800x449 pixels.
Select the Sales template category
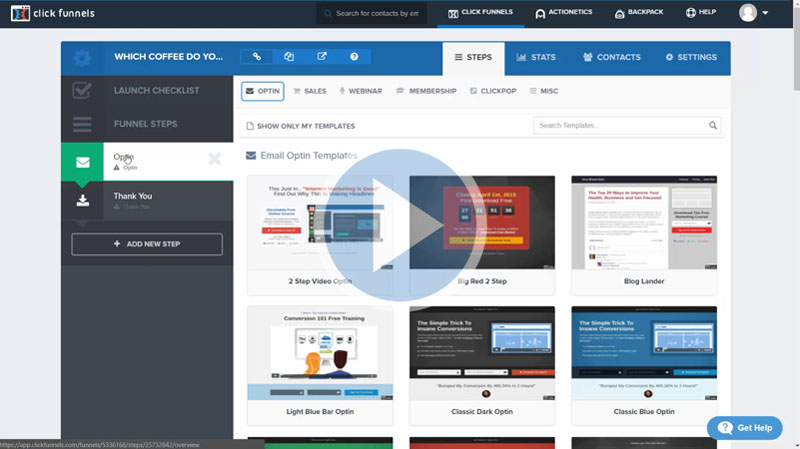[308, 91]
